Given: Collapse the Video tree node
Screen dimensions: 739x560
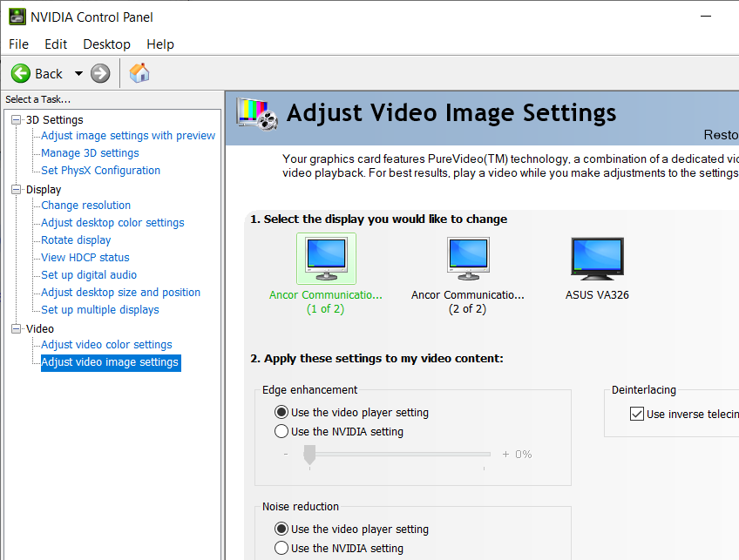Looking at the screenshot, I should coord(17,328).
